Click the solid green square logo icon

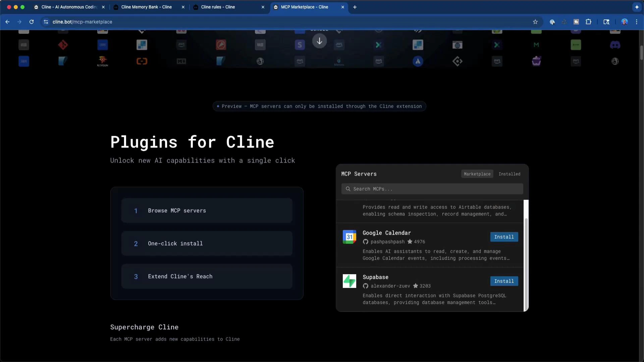click(576, 45)
